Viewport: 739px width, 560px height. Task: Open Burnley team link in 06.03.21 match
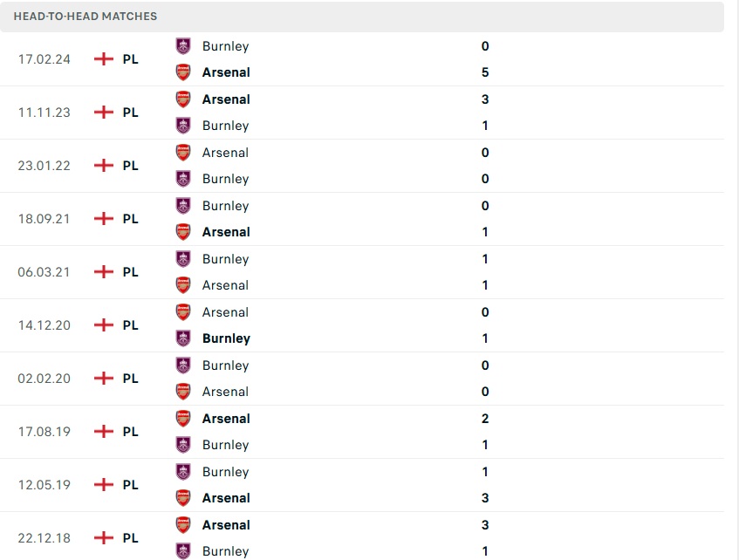(x=225, y=259)
